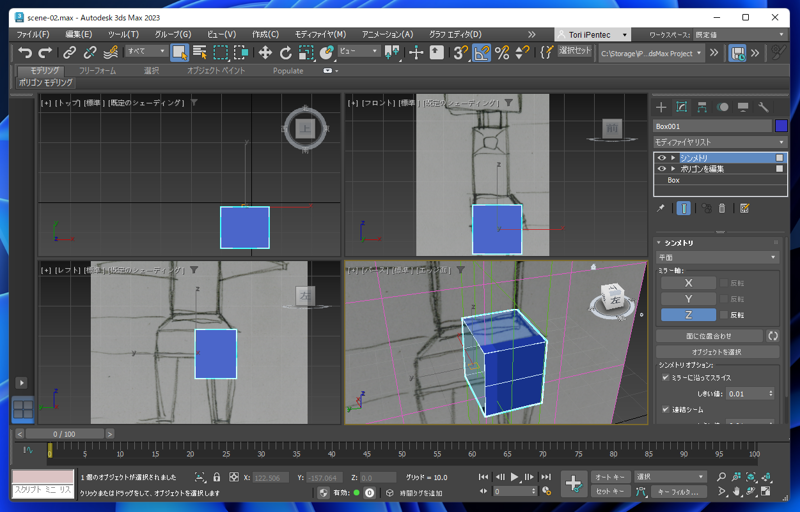Image resolution: width=800 pixels, height=512 pixels.
Task: Open the Create command panel tab
Action: 661,107
